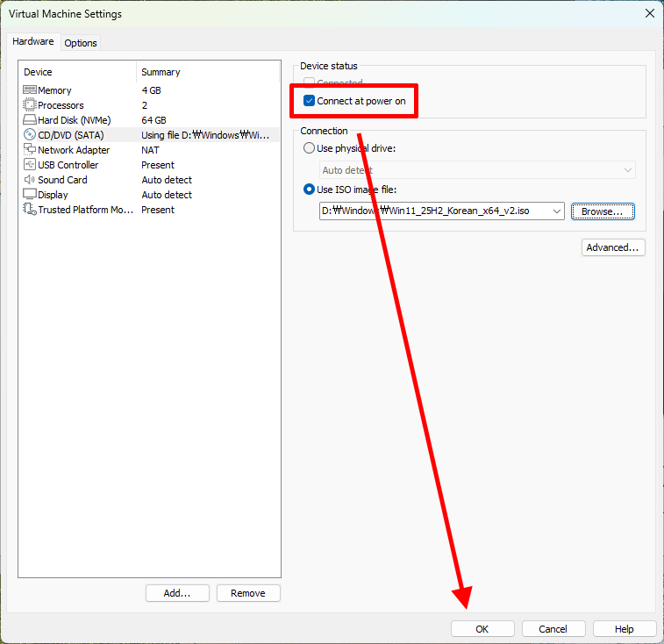Click the Trusted Platform Present summary
The width and height of the screenshot is (664, 644).
point(158,210)
